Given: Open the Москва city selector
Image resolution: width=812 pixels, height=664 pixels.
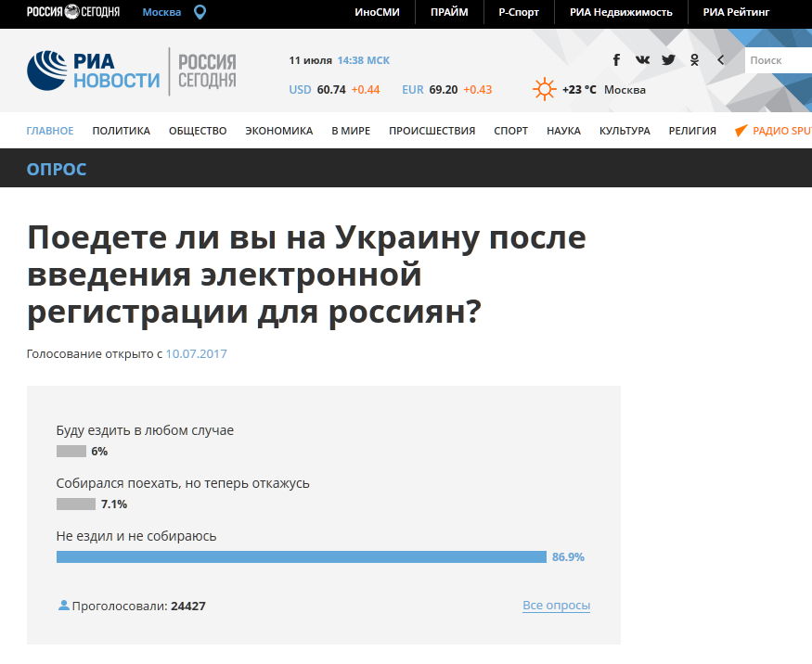Looking at the screenshot, I should pyautogui.click(x=161, y=12).
